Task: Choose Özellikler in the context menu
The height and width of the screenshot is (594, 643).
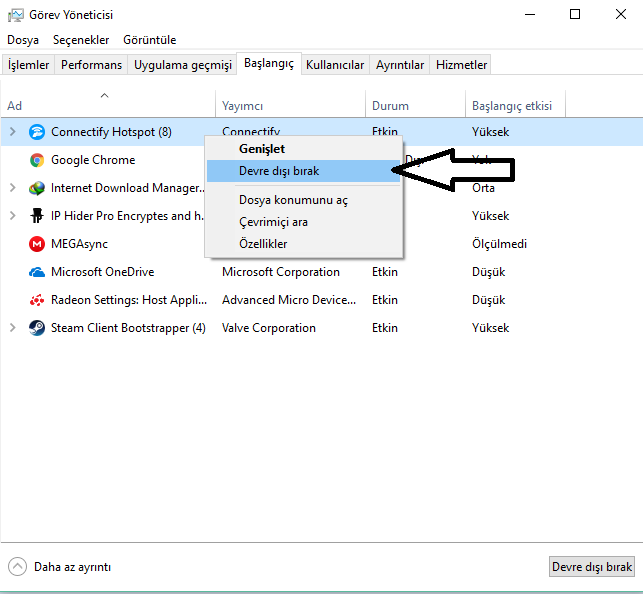Action: tap(303, 244)
